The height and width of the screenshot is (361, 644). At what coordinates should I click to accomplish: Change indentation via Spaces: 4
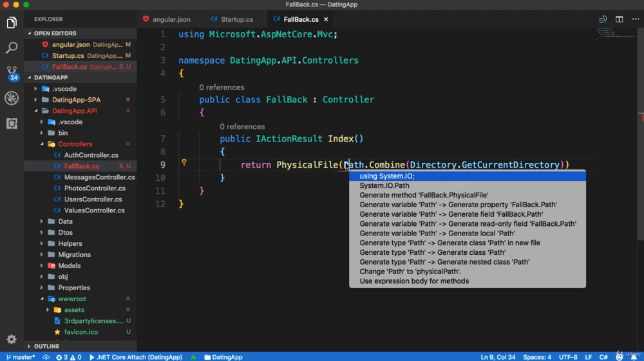pos(537,357)
